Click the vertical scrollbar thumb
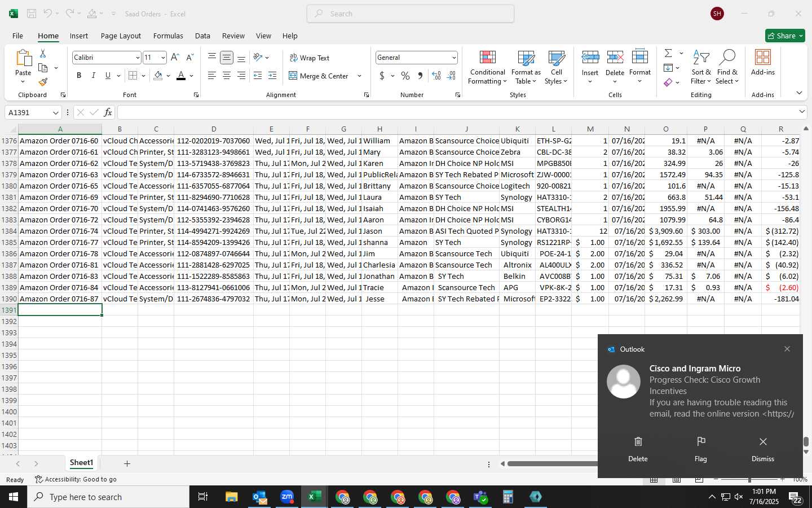 click(x=806, y=441)
